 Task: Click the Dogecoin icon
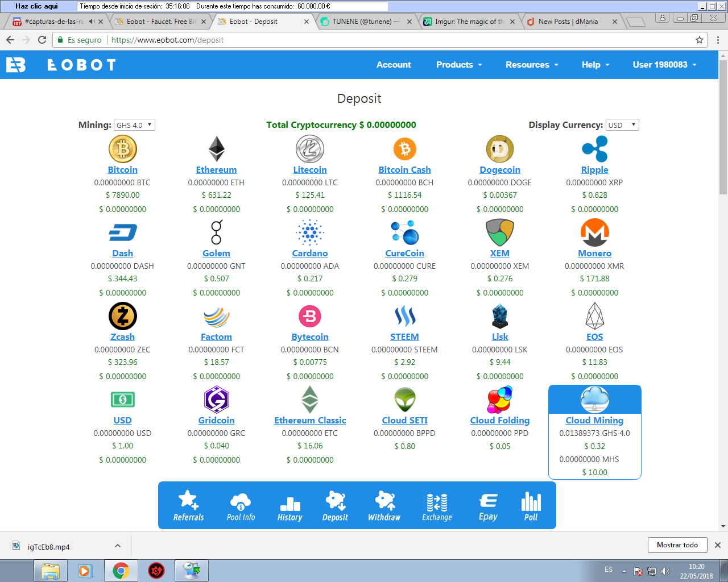(x=500, y=149)
